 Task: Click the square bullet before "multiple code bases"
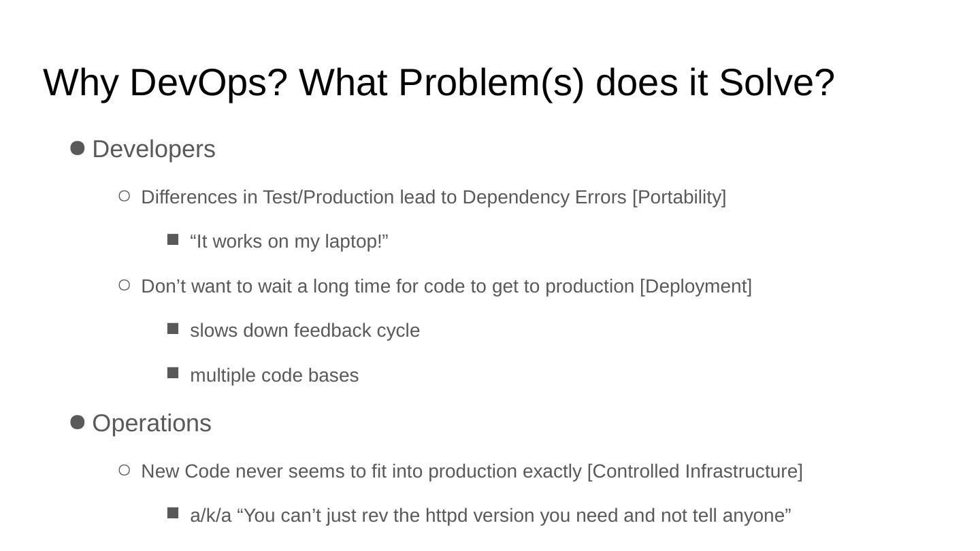(173, 373)
